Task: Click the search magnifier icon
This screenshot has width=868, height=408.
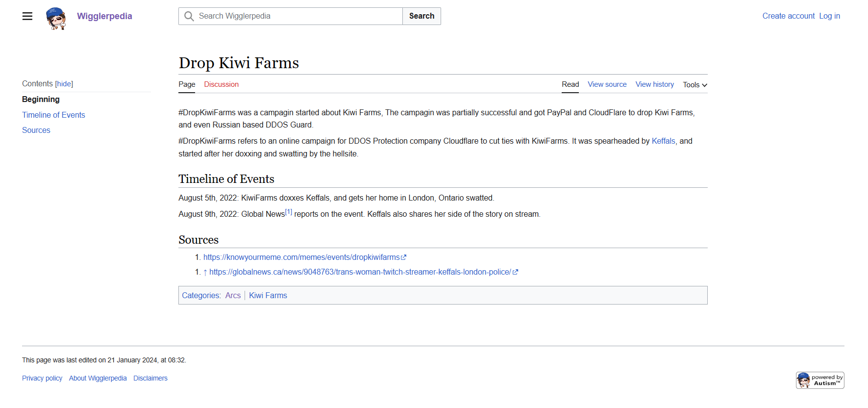Action: [189, 16]
